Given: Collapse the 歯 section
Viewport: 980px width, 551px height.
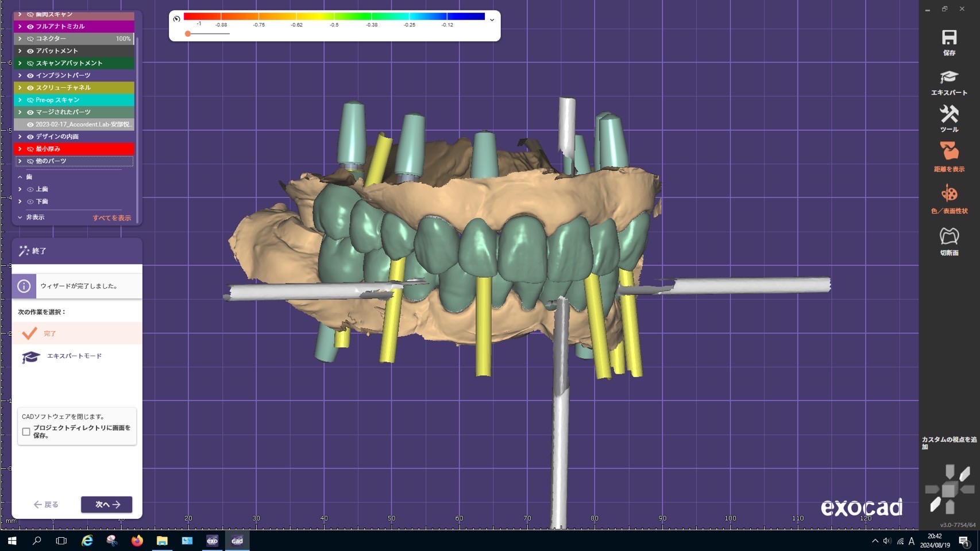Looking at the screenshot, I should [x=20, y=177].
